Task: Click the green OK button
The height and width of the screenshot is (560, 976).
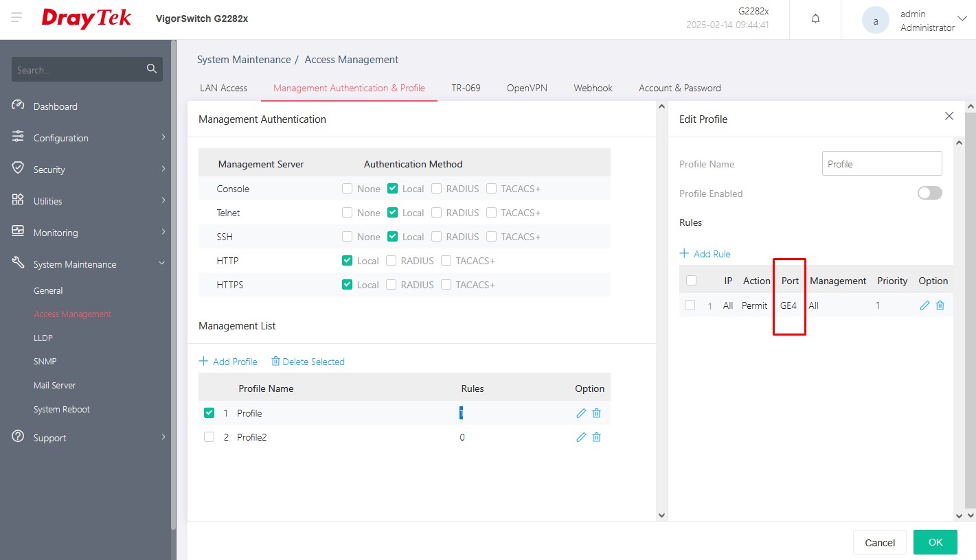Action: pos(935,542)
